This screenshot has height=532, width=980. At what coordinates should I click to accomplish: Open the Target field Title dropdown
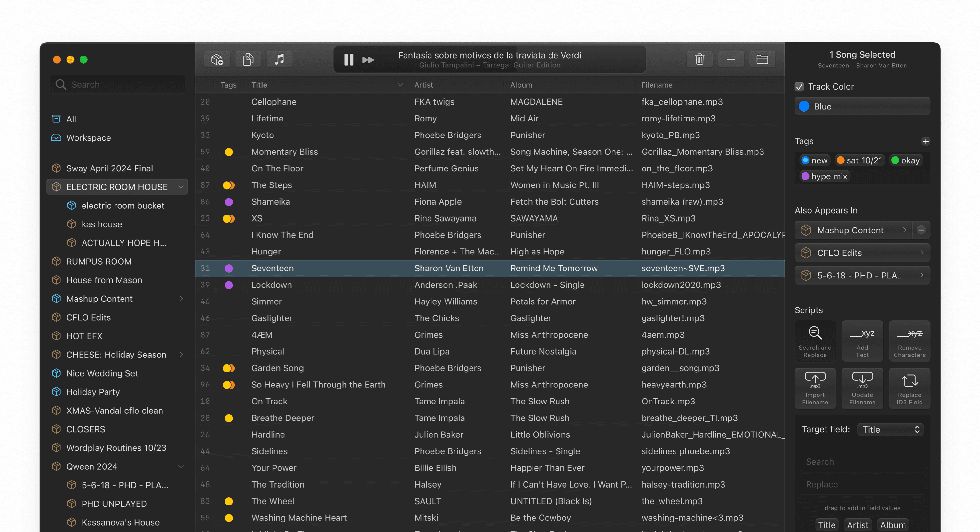[890, 430]
